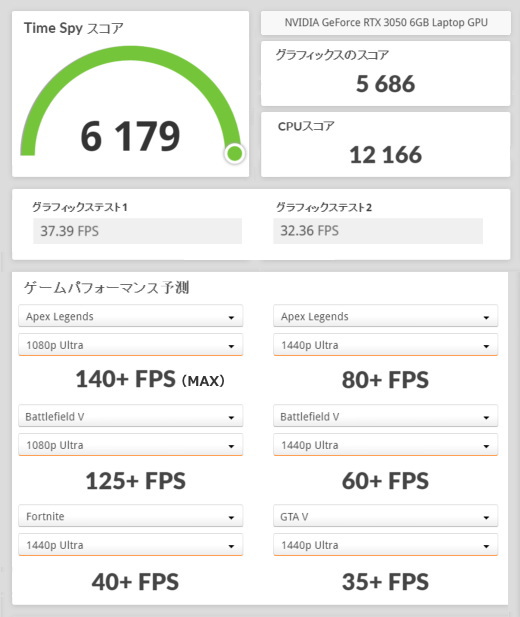The image size is (520, 617).
Task: Open the right Apex Legends game dropdown
Action: [386, 316]
